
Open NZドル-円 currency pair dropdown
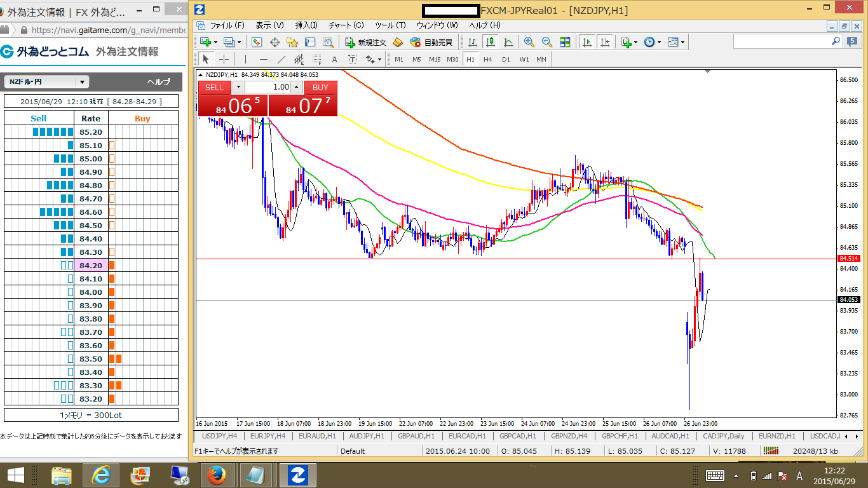coord(46,82)
